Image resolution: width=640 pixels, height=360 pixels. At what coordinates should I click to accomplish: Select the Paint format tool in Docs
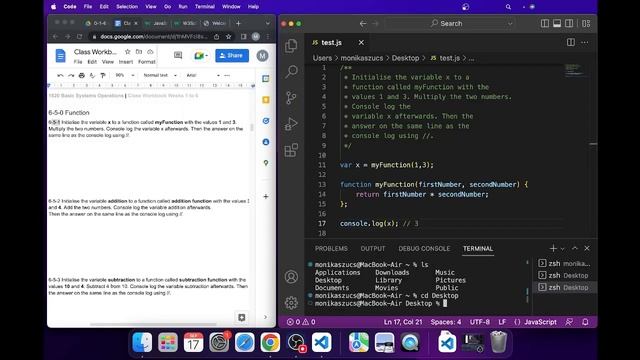click(103, 76)
